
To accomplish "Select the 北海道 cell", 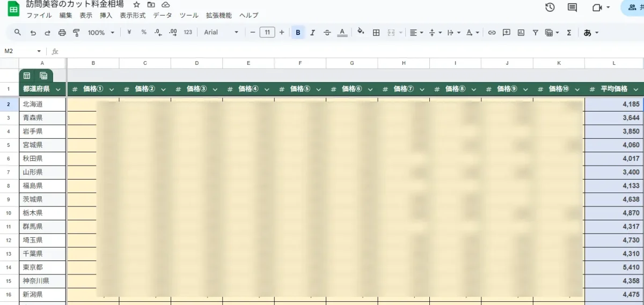I will tap(42, 104).
